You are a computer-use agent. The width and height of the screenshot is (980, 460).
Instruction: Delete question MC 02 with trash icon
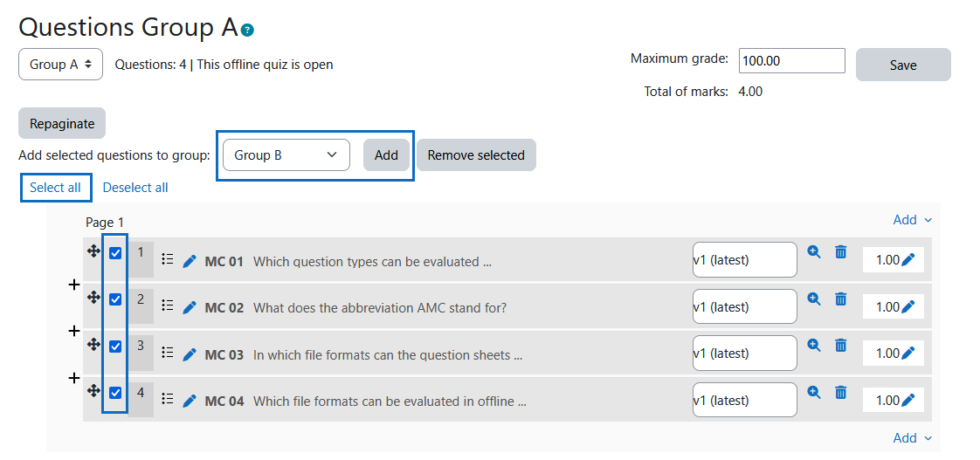pos(841,299)
